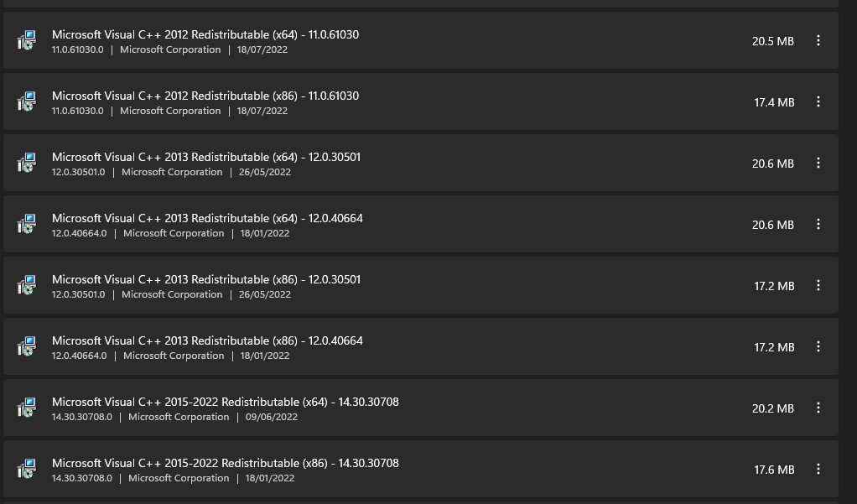Click installer icon of 2013 (x64) 12.0.40664
This screenshot has width=857, height=504.
26,224
